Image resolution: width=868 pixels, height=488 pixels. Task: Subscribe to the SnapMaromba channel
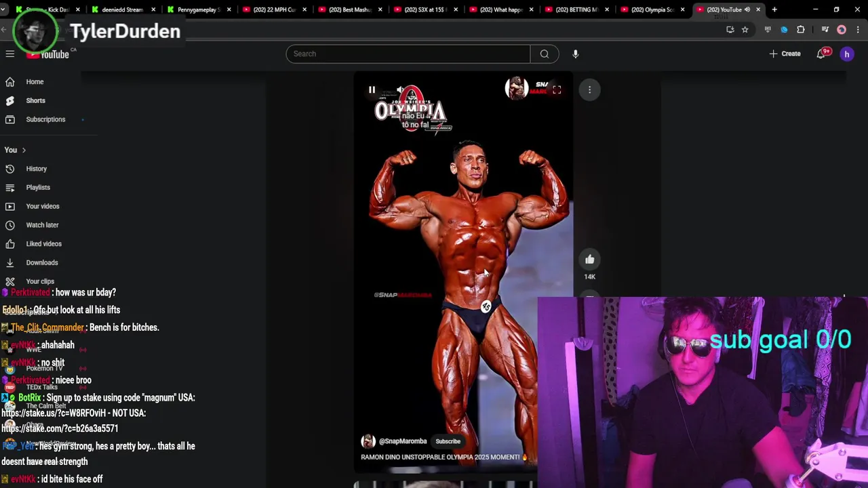(x=448, y=441)
